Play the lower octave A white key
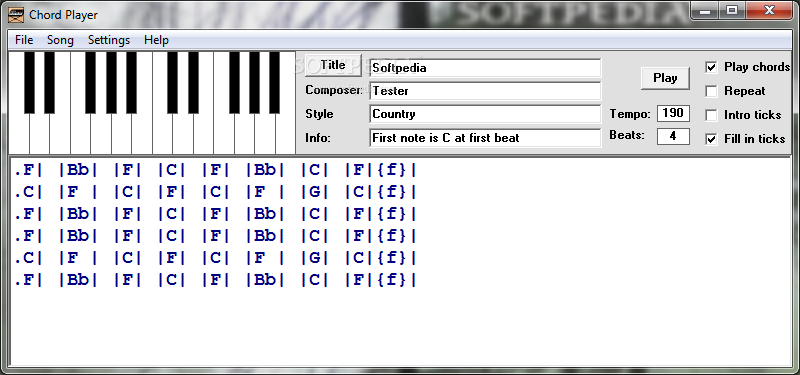Image resolution: width=800 pixels, height=375 pixels. (x=121, y=134)
